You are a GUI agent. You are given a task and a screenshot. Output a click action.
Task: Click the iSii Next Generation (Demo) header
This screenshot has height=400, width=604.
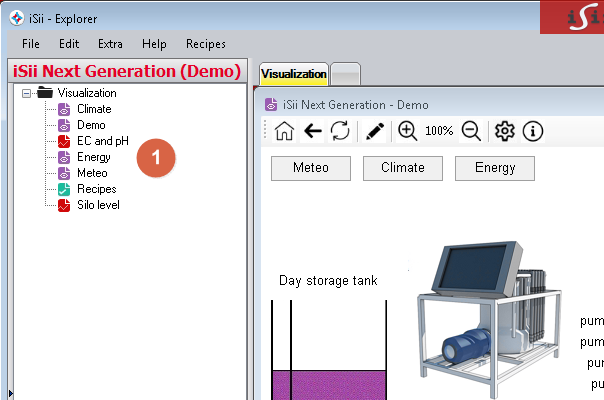[127, 71]
